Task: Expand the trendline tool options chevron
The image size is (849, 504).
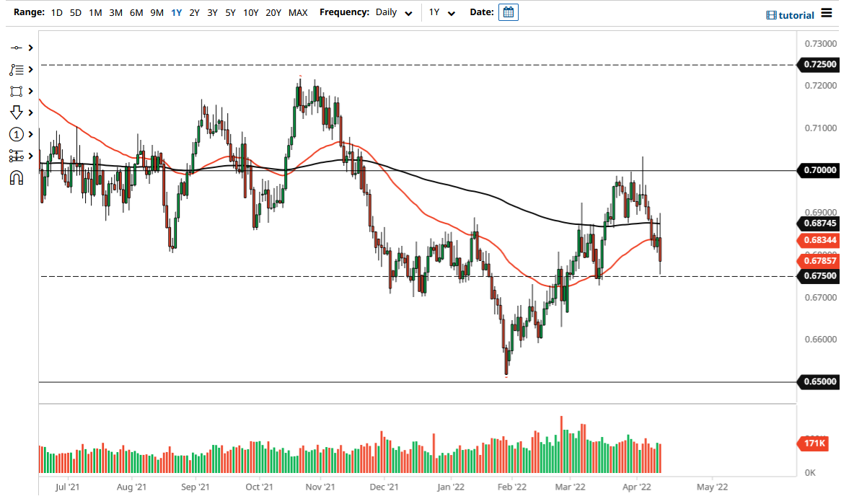Action: (x=29, y=48)
